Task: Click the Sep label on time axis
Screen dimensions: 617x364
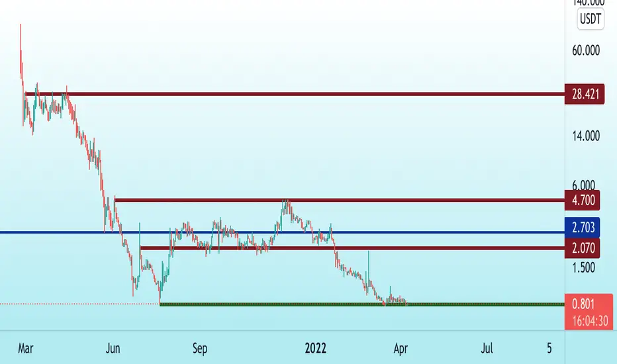Action: click(x=200, y=348)
